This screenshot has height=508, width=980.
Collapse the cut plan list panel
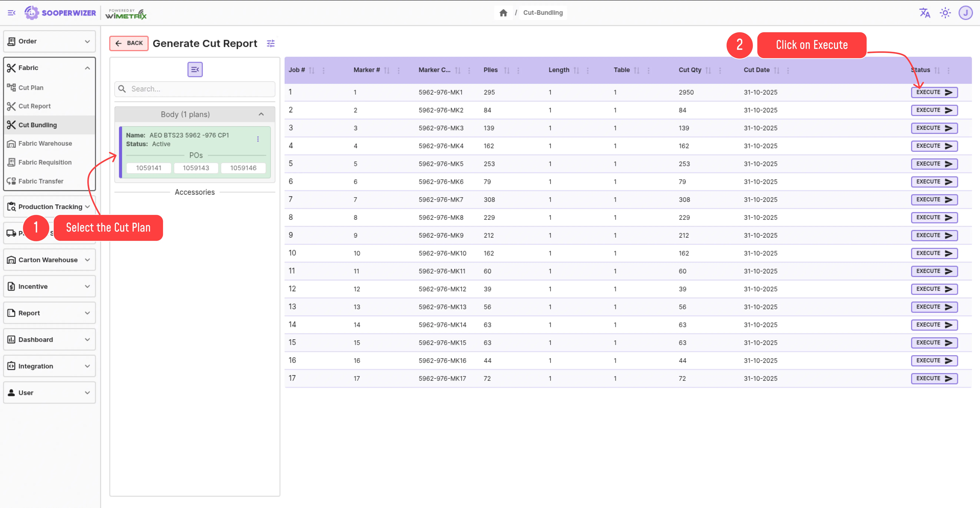pyautogui.click(x=195, y=69)
